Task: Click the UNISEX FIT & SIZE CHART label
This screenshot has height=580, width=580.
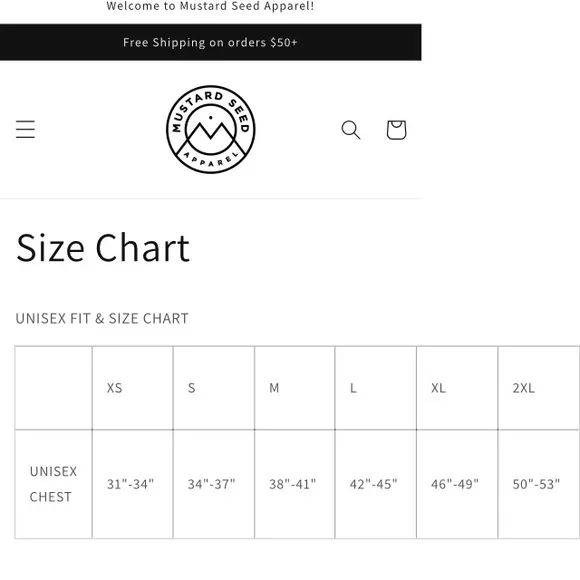Action: point(102,318)
